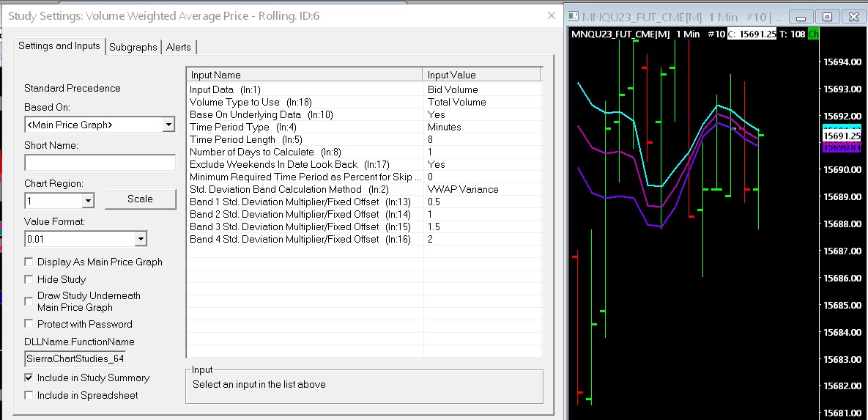The width and height of the screenshot is (868, 420).
Task: Click the Scale button
Action: coord(140,199)
